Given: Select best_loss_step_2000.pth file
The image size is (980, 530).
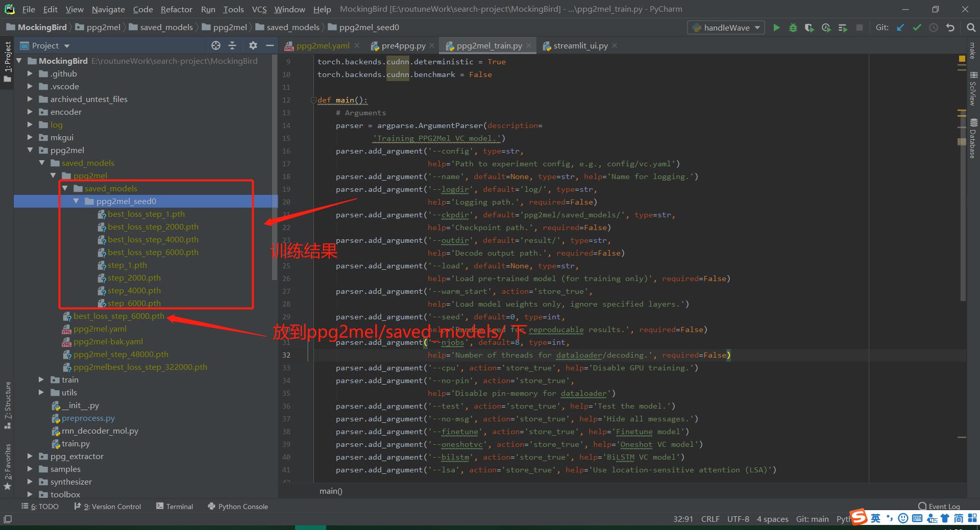Looking at the screenshot, I should pos(153,226).
